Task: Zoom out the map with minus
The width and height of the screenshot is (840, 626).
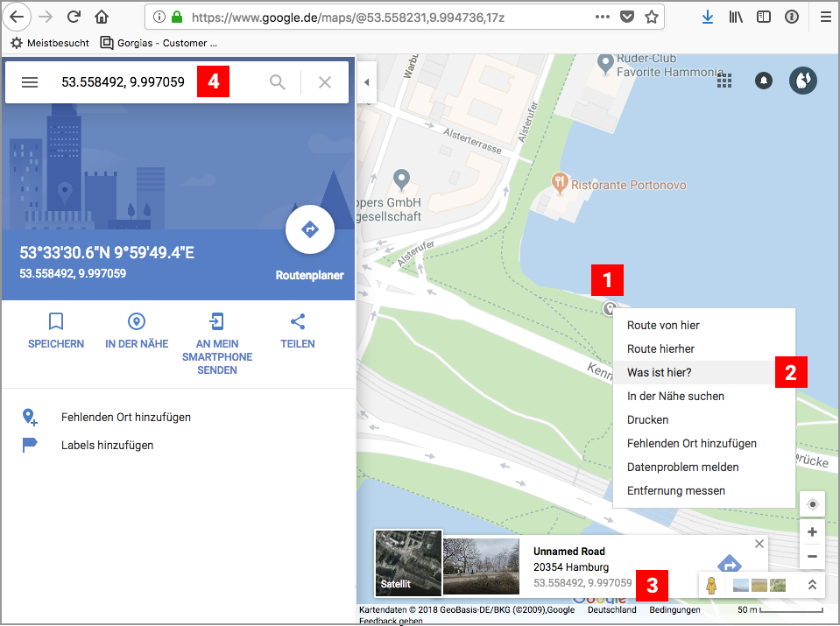Action: point(812,556)
